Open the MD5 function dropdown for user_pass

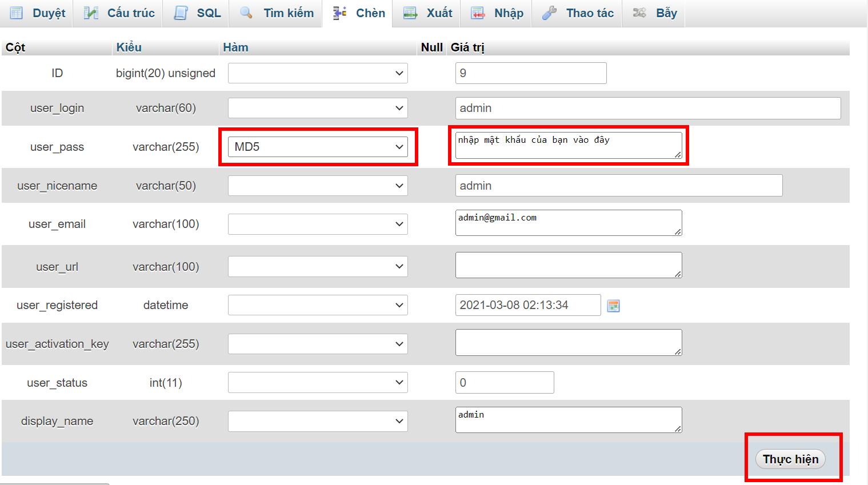point(318,147)
